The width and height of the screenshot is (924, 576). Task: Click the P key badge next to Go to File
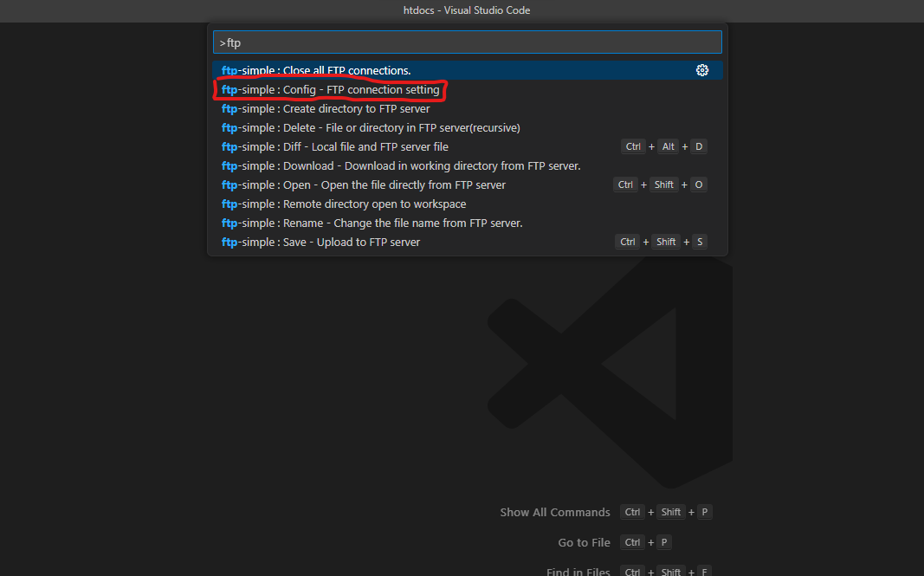click(x=663, y=542)
